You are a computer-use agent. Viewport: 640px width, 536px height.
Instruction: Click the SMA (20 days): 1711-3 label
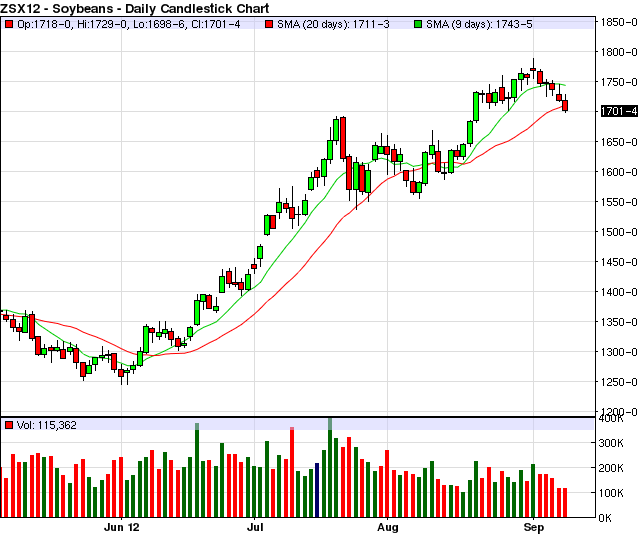coord(333,24)
